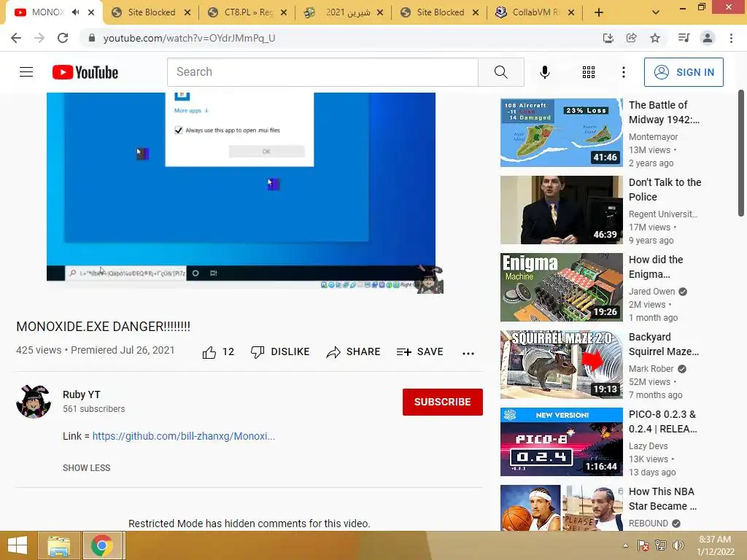This screenshot has height=560, width=747.
Task: Open the Ruby YT channel name
Action: pyautogui.click(x=82, y=394)
